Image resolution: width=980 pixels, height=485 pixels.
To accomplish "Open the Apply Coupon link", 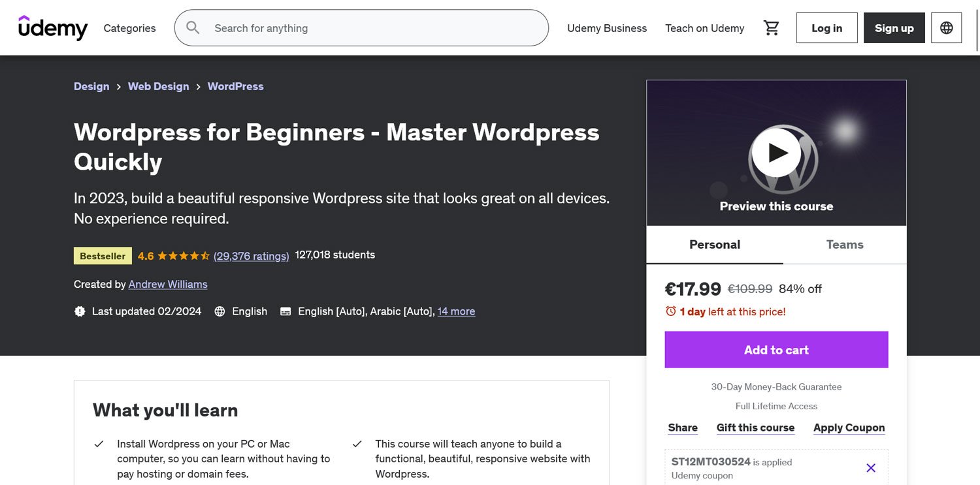I will pyautogui.click(x=849, y=428).
